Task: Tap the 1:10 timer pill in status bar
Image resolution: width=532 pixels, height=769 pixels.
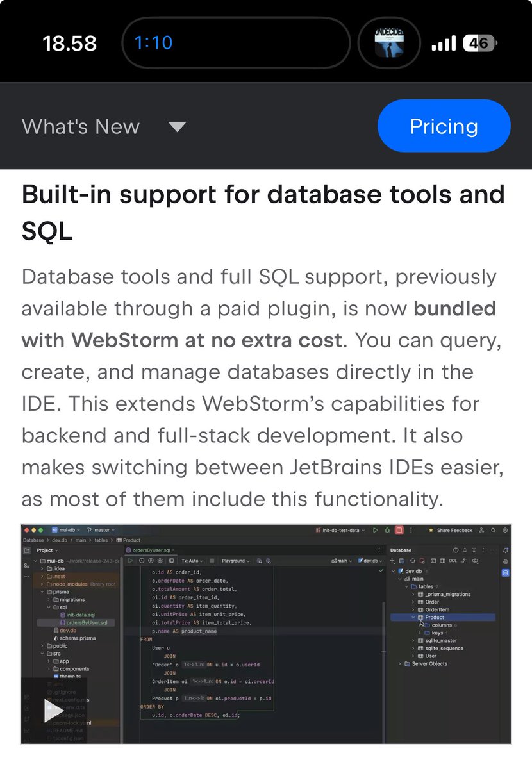Action: 235,43
